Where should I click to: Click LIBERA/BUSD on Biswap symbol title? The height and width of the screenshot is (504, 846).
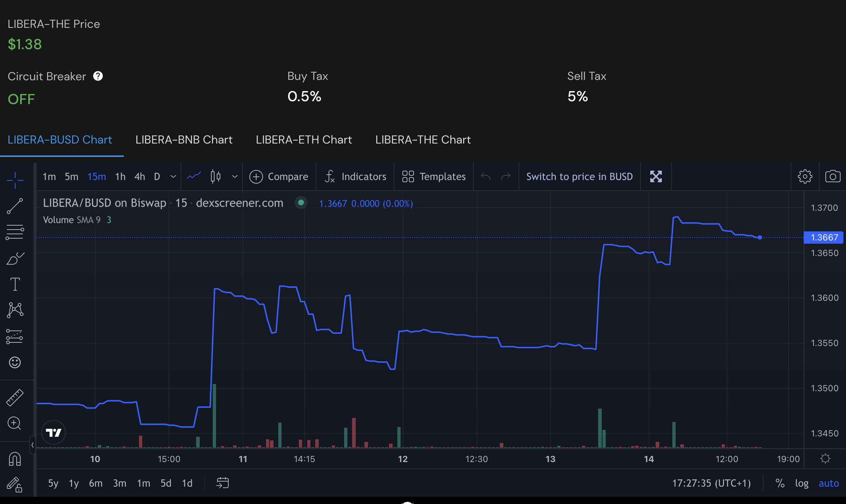coord(105,203)
